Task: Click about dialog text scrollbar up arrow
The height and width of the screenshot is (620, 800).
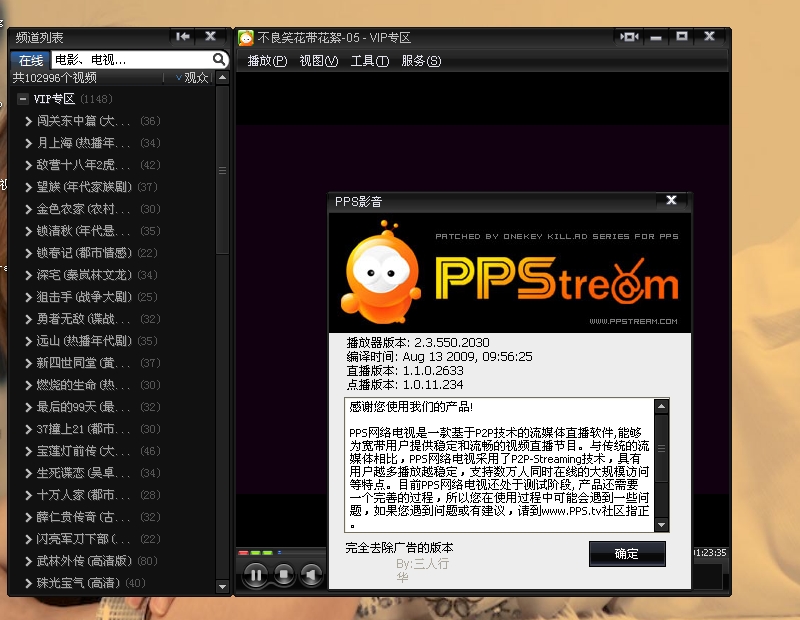Action: 662,406
